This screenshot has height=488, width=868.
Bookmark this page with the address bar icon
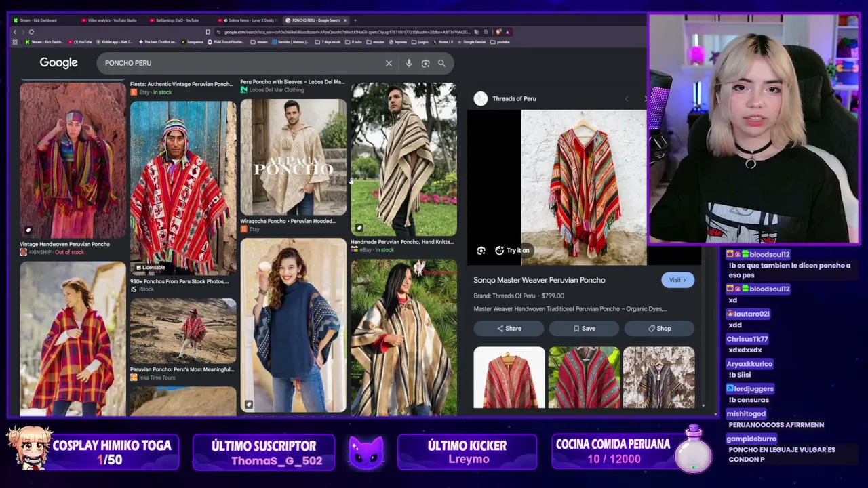[208, 32]
